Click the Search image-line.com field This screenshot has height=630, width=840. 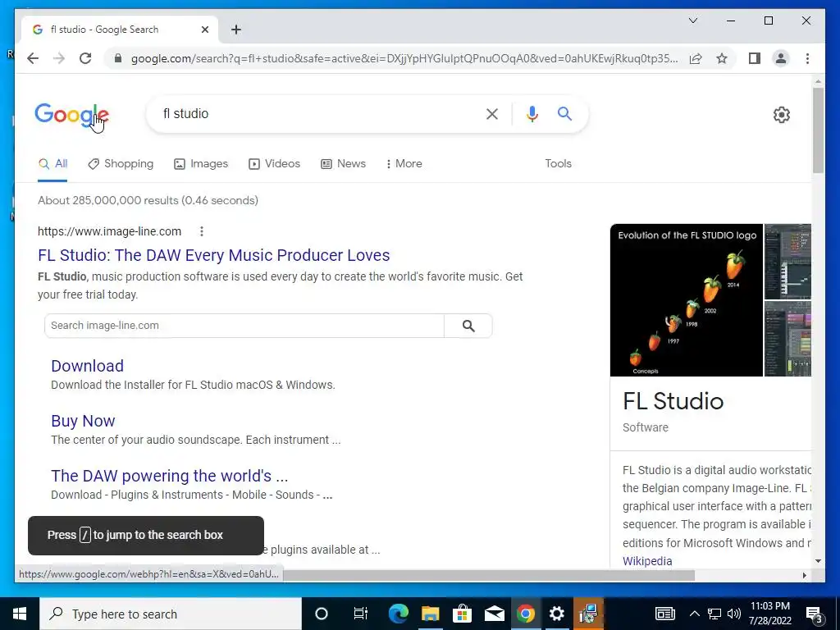pyautogui.click(x=244, y=326)
